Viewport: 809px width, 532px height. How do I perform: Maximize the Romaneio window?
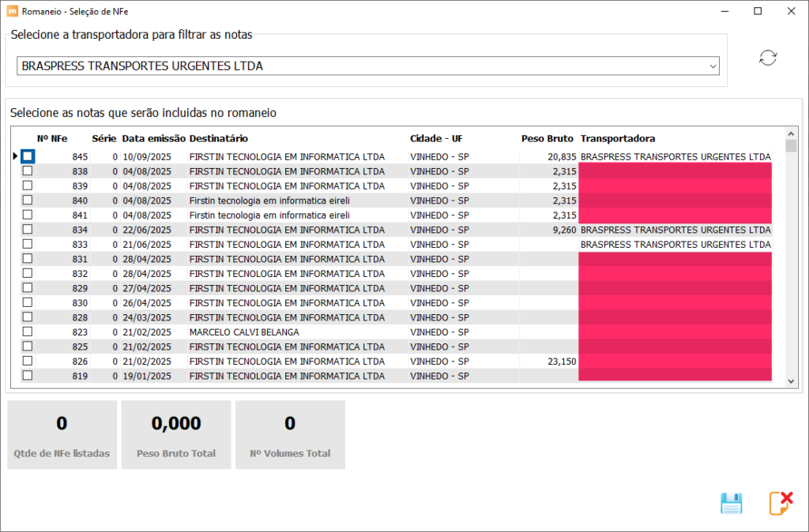[x=758, y=11]
